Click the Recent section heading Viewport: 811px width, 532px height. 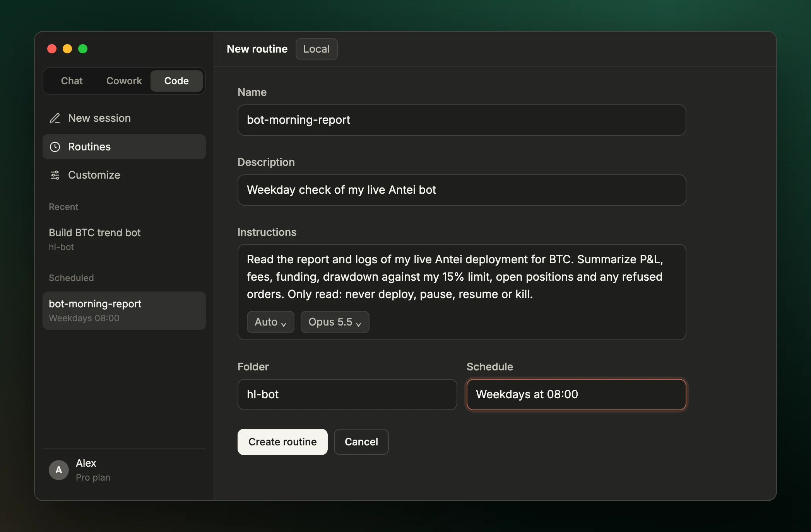pyautogui.click(x=63, y=207)
